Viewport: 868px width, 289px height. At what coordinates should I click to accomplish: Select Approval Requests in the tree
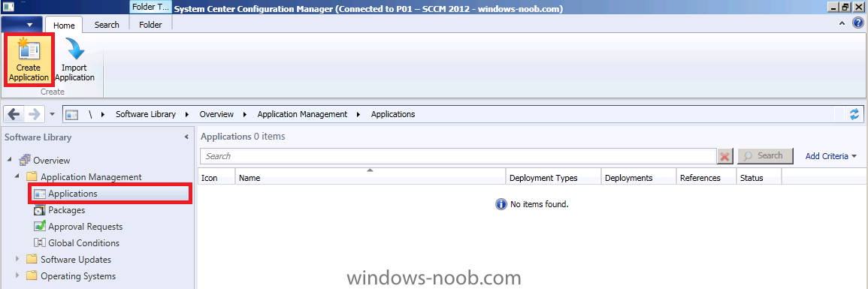click(x=85, y=227)
